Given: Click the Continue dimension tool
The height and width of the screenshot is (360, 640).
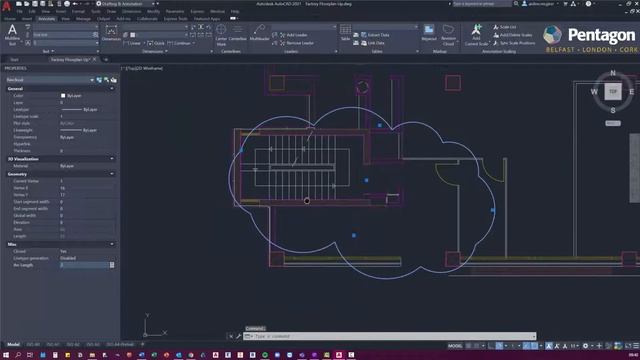Looking at the screenshot, I should tap(180, 43).
